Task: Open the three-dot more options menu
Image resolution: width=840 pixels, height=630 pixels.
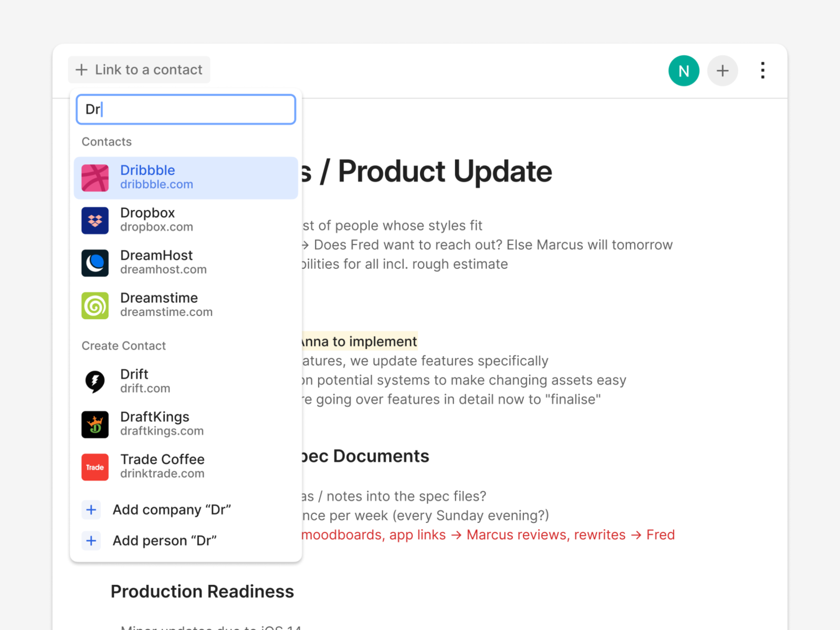Action: pyautogui.click(x=763, y=70)
